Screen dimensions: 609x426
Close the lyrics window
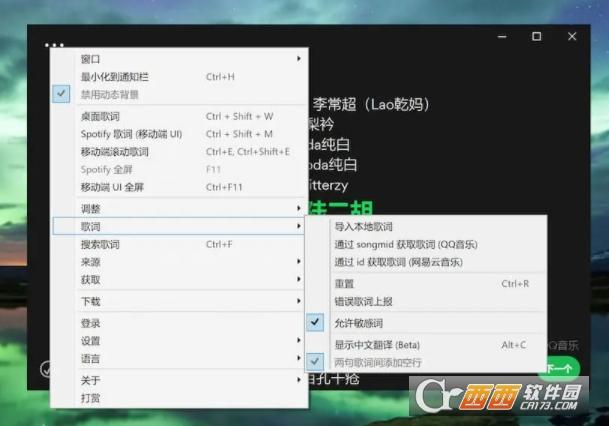click(572, 37)
